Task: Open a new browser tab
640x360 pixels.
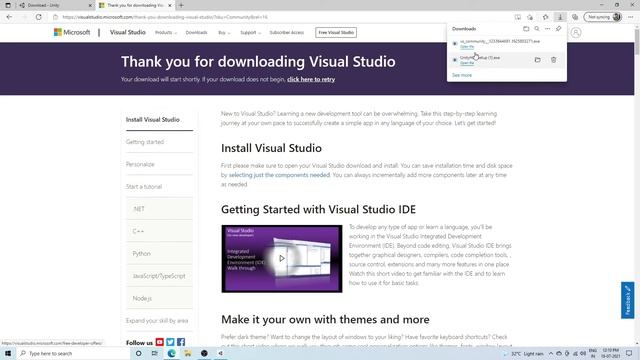Action: [181, 5]
